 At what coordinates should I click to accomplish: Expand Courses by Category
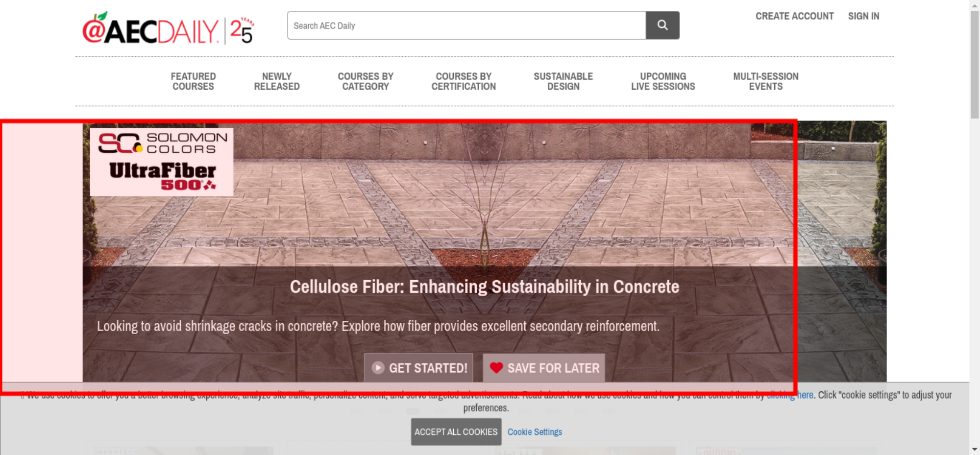tap(366, 81)
